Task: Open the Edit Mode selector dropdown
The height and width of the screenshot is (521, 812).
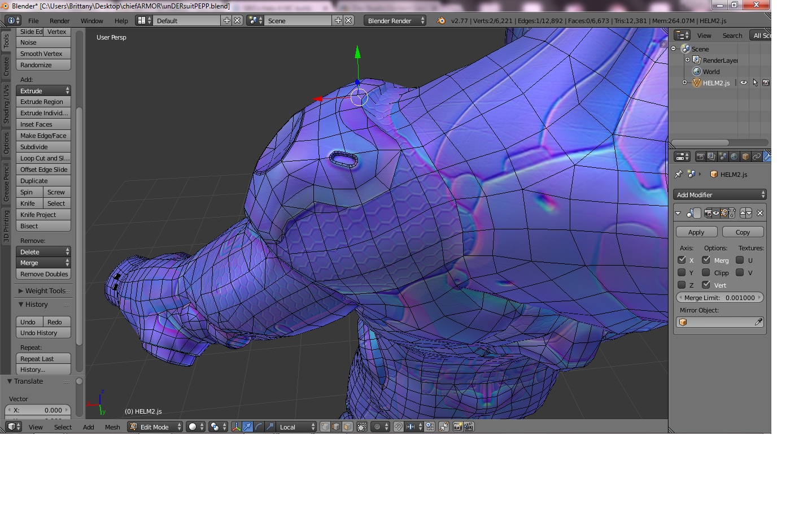Action: click(155, 427)
